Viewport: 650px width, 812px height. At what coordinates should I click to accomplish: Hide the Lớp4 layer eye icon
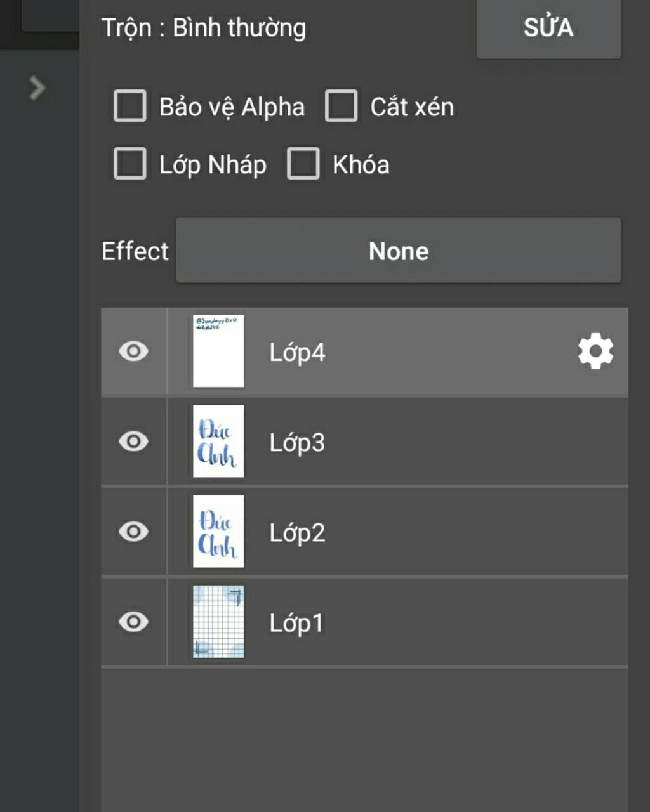tap(133, 351)
